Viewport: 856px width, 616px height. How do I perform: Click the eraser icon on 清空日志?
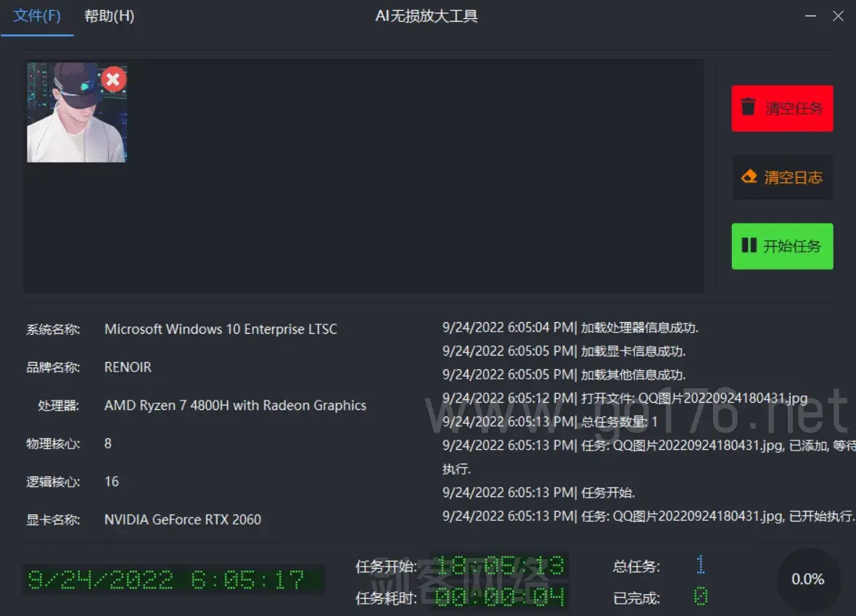749,176
